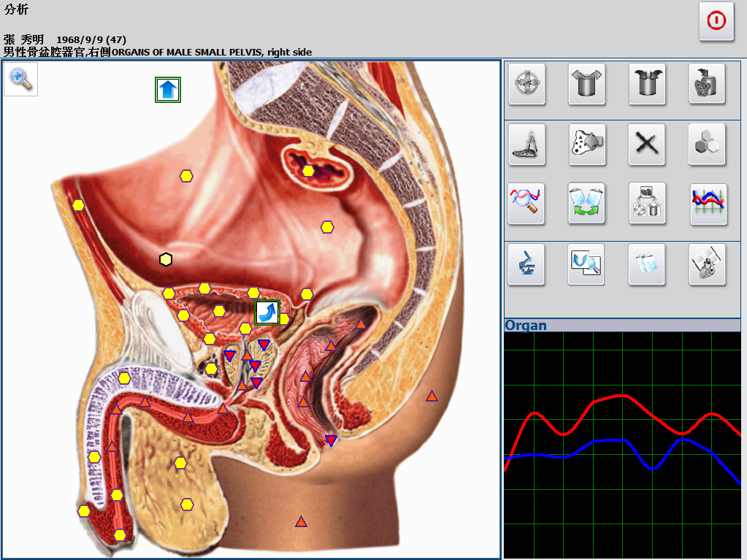Open the three hexagons button
The width and height of the screenshot is (747, 560).
coord(707,144)
